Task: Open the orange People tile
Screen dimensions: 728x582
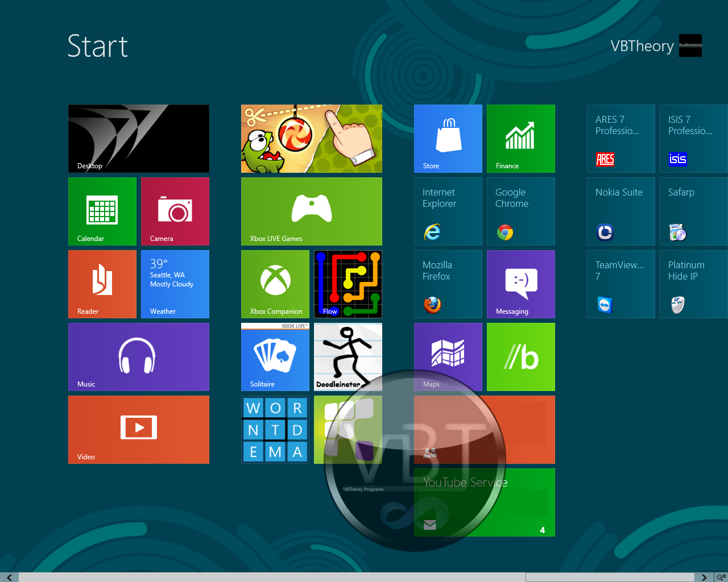Action: 485,430
